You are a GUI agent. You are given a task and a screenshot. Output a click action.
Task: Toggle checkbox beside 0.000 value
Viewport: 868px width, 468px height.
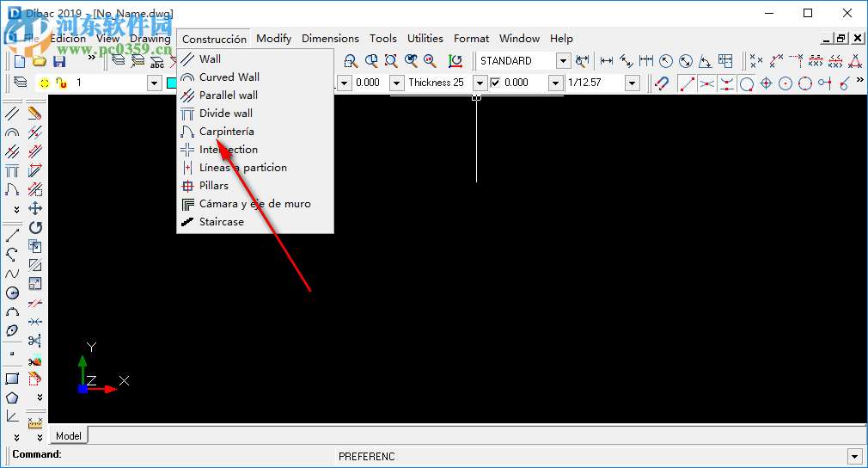pos(495,83)
